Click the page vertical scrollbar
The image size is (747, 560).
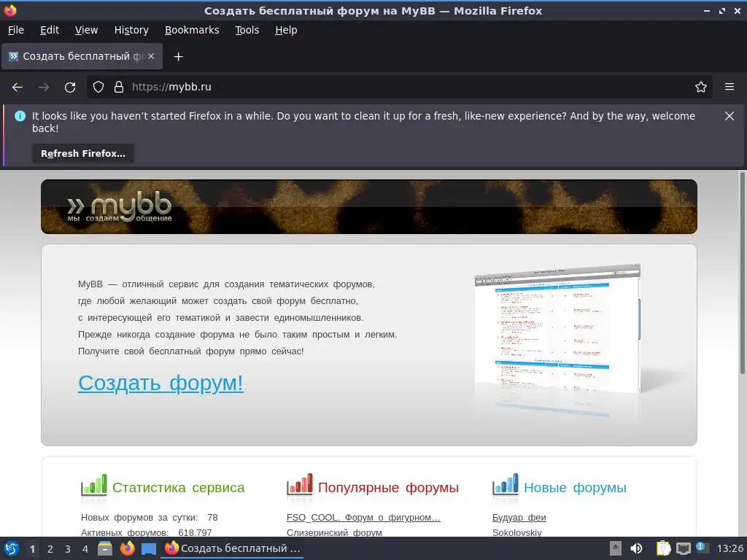[742, 273]
